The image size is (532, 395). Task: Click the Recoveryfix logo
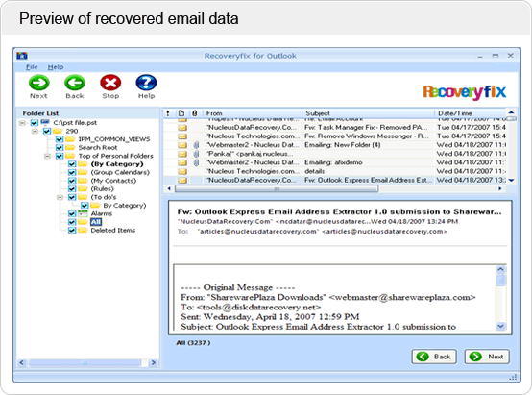[x=464, y=91]
